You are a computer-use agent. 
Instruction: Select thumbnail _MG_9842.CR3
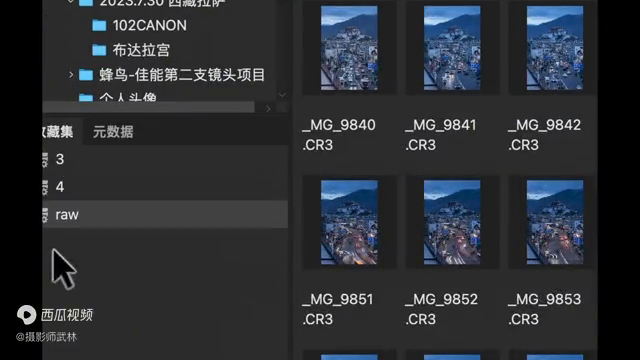point(555,48)
